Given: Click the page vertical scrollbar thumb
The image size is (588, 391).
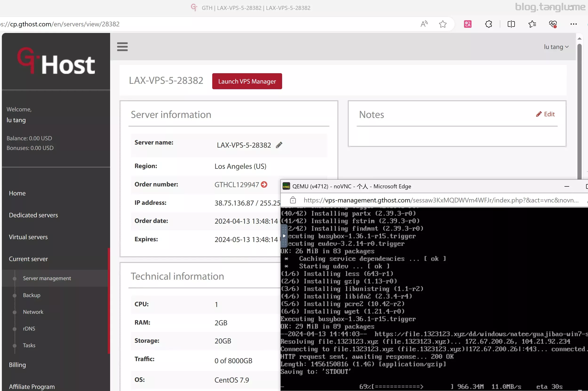Looking at the screenshot, I should (579, 110).
